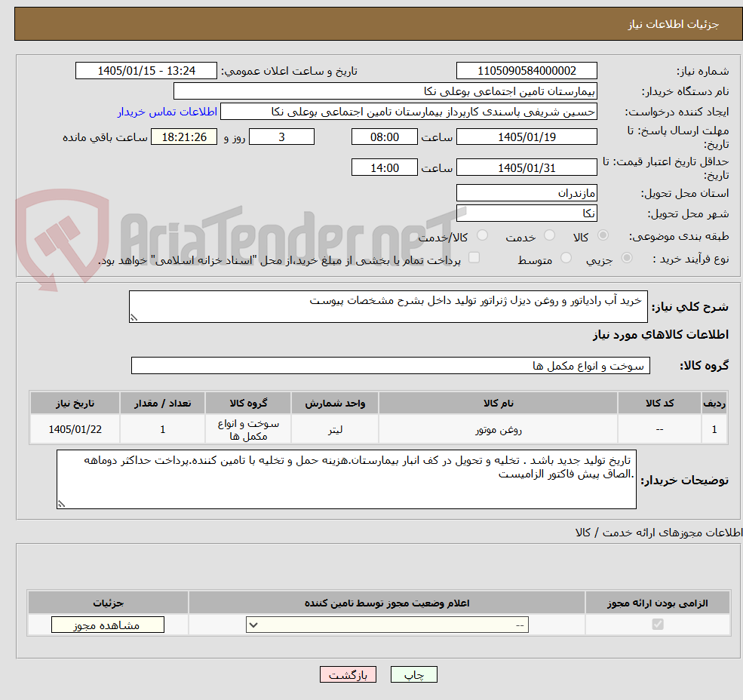Expand the اعلام وضعیت مجوز dropdown

tap(387, 625)
